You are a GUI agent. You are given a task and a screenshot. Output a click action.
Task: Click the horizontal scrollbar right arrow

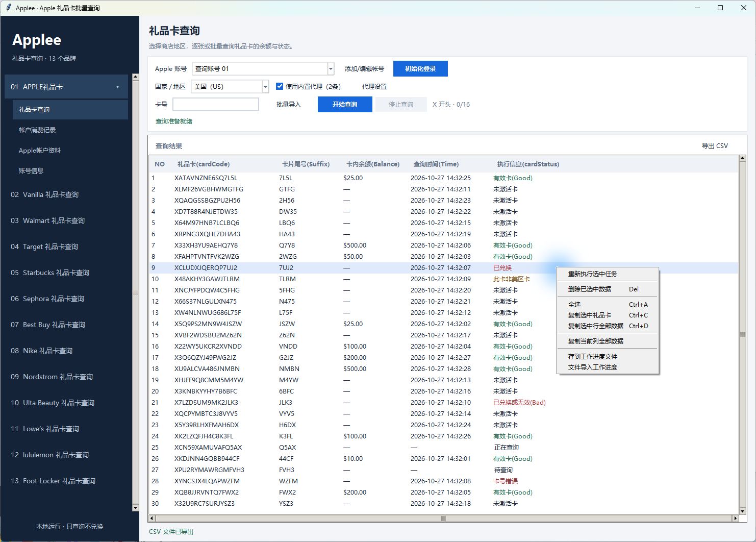click(x=735, y=519)
